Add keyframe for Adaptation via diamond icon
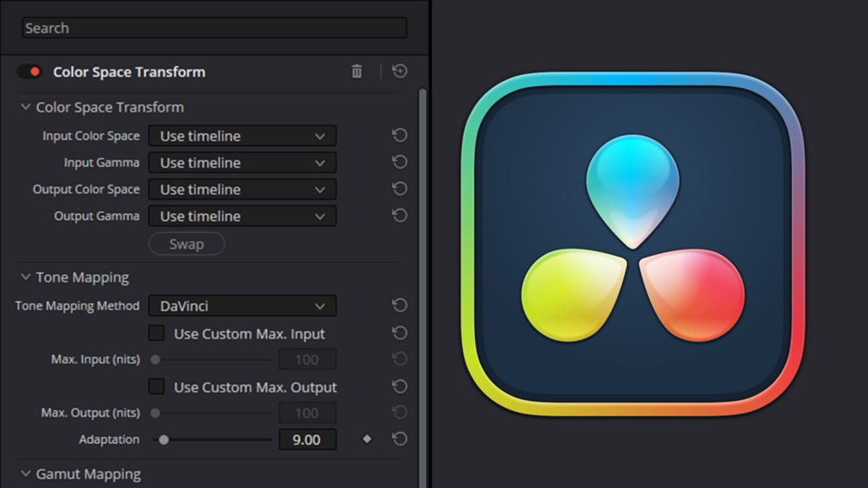This screenshot has height=488, width=868. point(367,439)
